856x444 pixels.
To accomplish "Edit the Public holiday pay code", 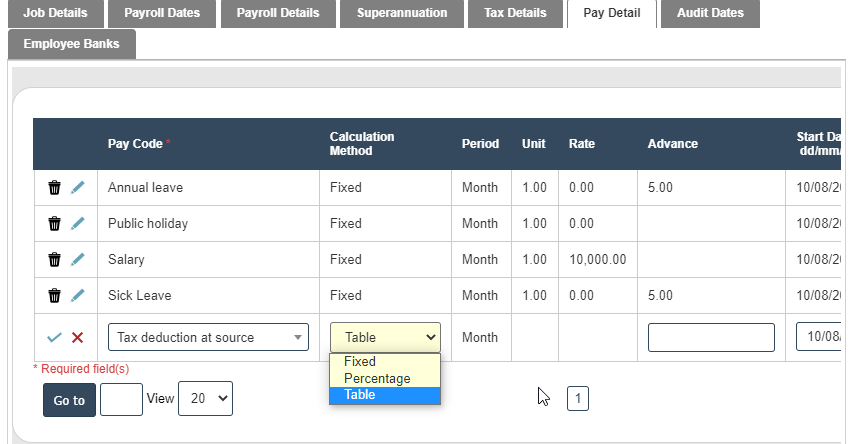I will 78,224.
